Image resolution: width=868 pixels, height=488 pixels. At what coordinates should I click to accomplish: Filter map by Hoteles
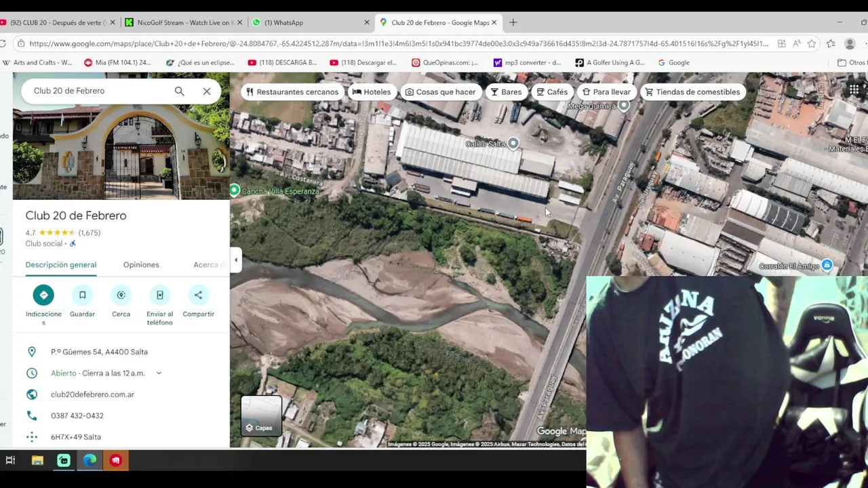pyautogui.click(x=371, y=92)
